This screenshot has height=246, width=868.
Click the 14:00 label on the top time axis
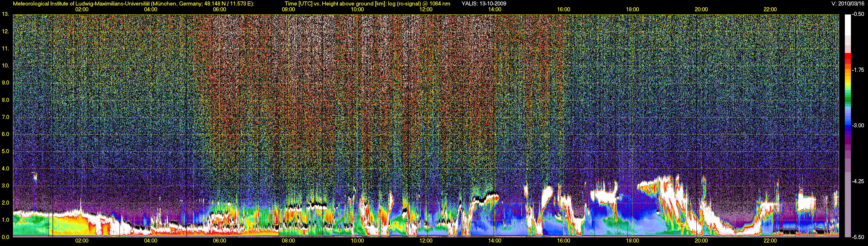point(495,10)
